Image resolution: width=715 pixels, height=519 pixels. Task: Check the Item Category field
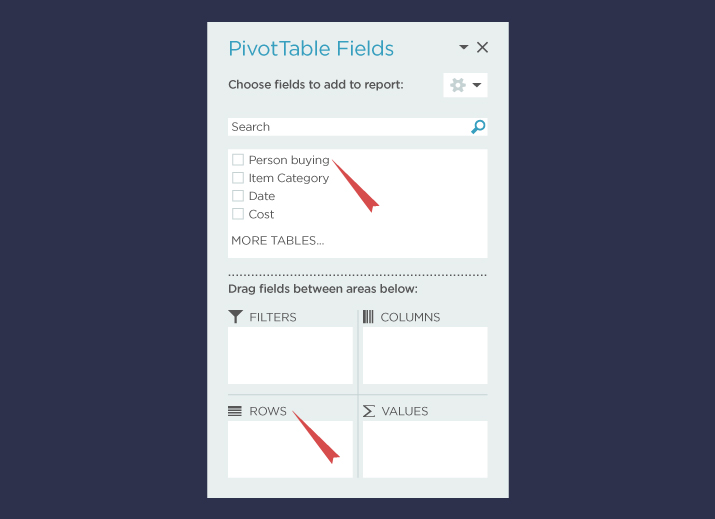tap(238, 178)
